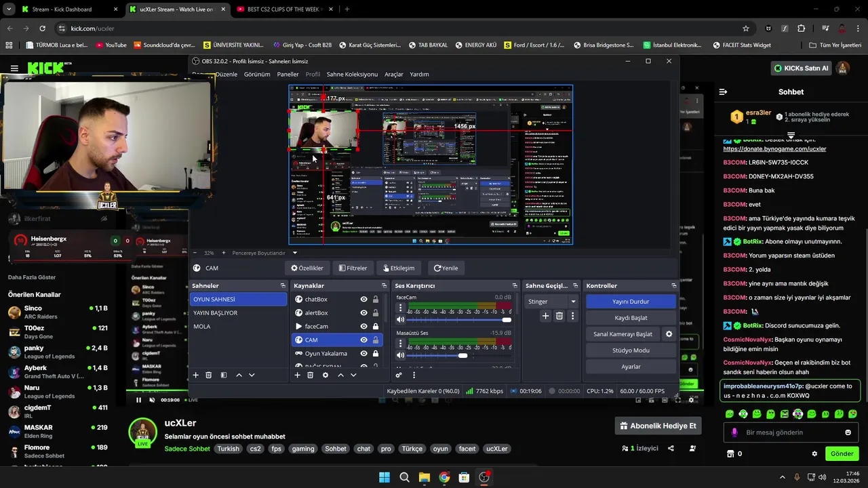Move source up in Kaynaklar panel

tap(340, 375)
